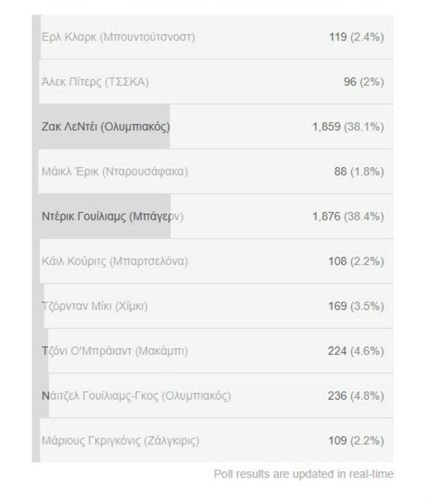Select the Νάιτζελ Γουίλιαμς-Γκος (Ολυμπιακός) poll row
Screen dimensions: 432x504
click(x=213, y=395)
